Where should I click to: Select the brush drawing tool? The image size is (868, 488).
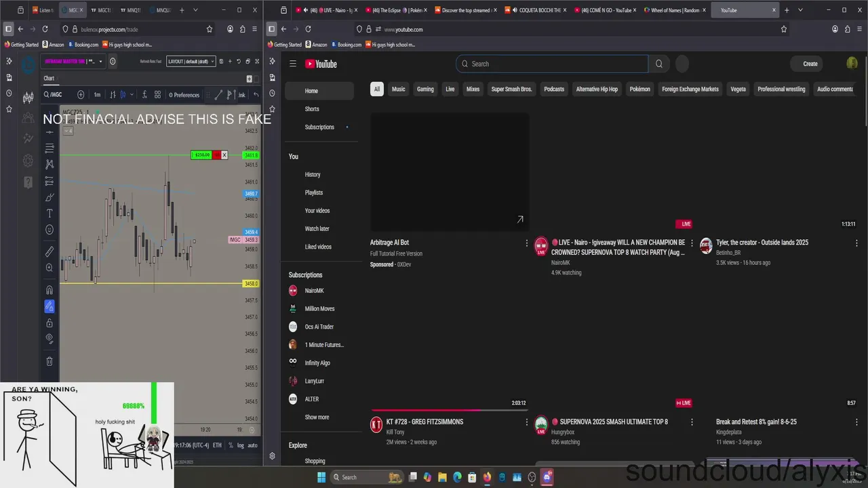click(50, 197)
